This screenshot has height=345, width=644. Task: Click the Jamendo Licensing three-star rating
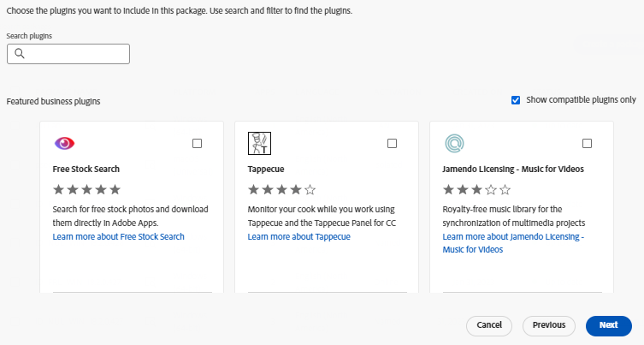click(x=477, y=189)
